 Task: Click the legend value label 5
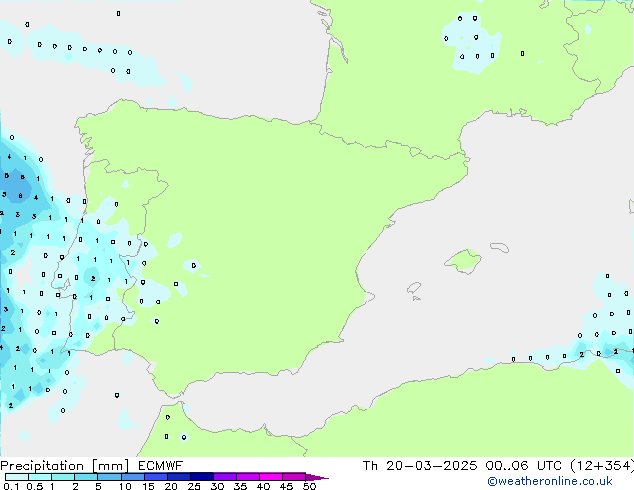[x=99, y=487]
